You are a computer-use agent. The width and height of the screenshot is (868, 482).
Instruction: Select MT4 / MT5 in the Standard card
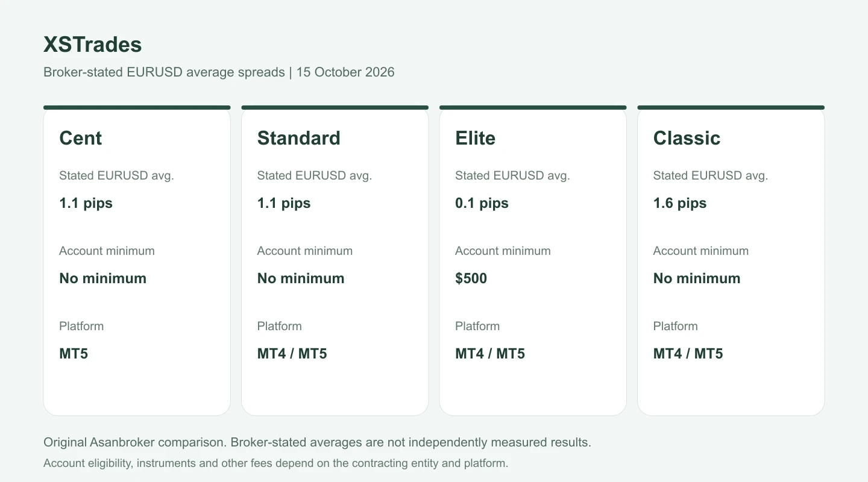292,354
